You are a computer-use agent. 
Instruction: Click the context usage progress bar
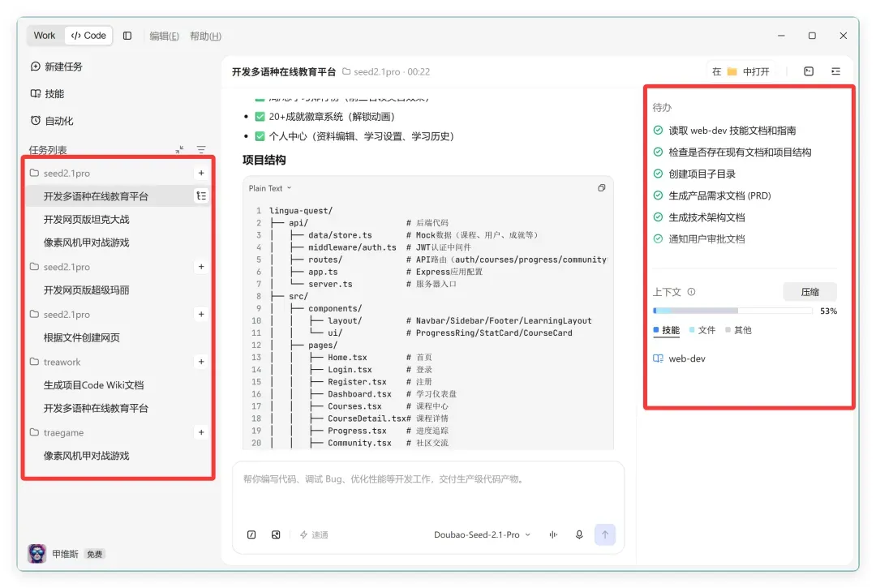(x=732, y=311)
